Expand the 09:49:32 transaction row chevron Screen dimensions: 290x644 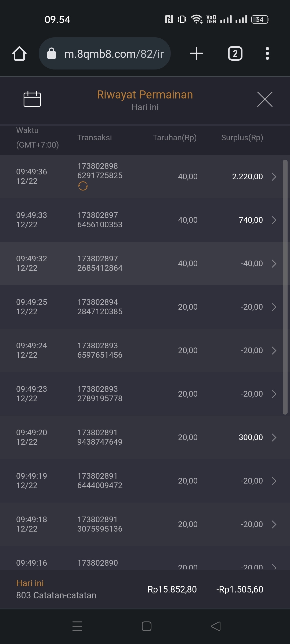tap(274, 264)
